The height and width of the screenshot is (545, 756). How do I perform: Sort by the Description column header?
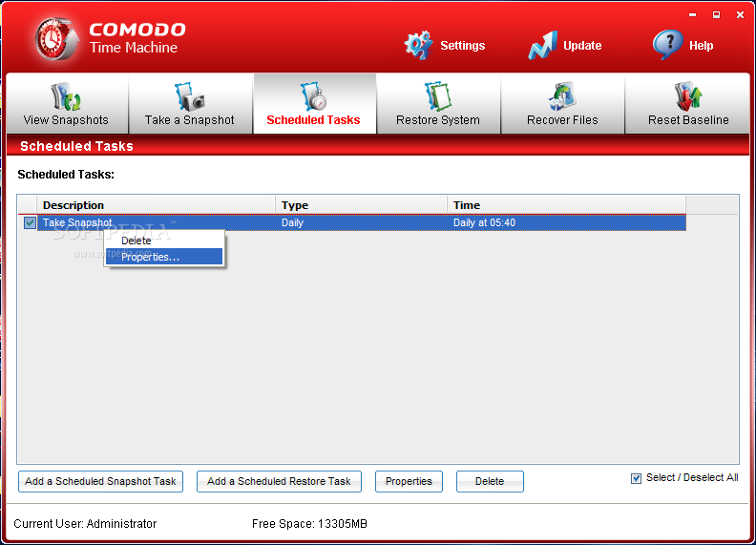tap(157, 205)
